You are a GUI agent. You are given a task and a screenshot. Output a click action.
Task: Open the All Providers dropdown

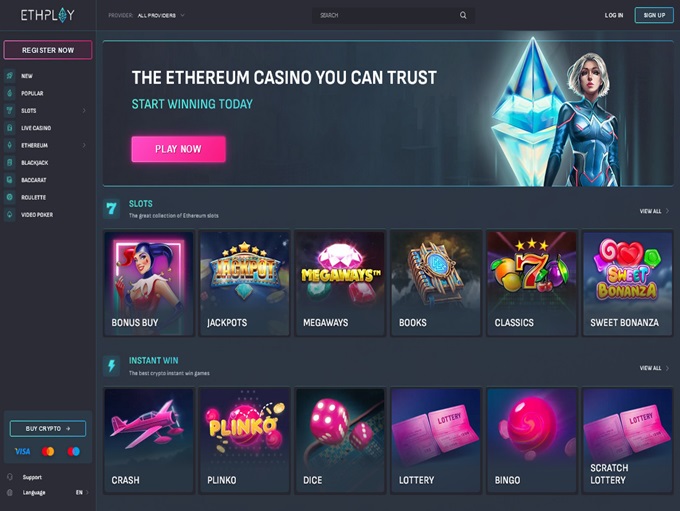coord(161,15)
